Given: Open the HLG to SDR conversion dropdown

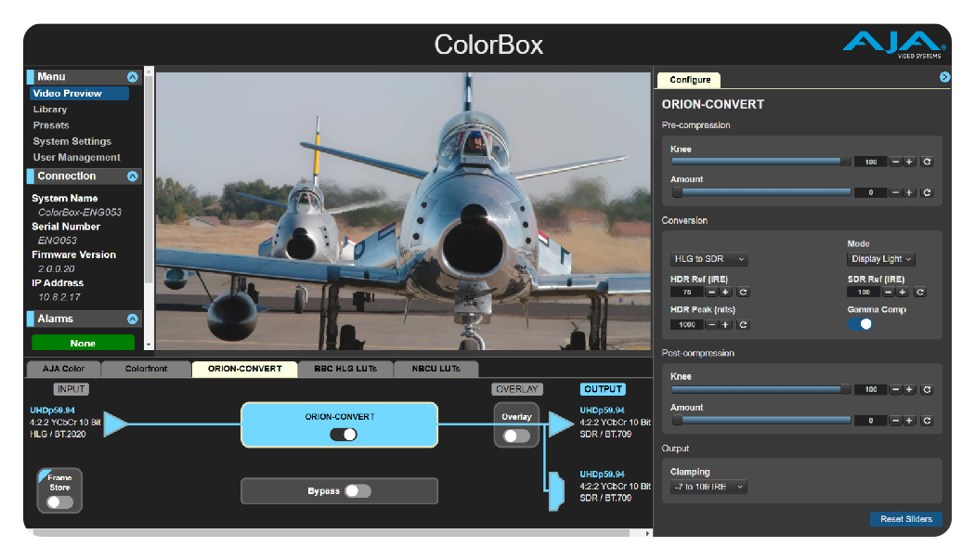Looking at the screenshot, I should point(708,259).
